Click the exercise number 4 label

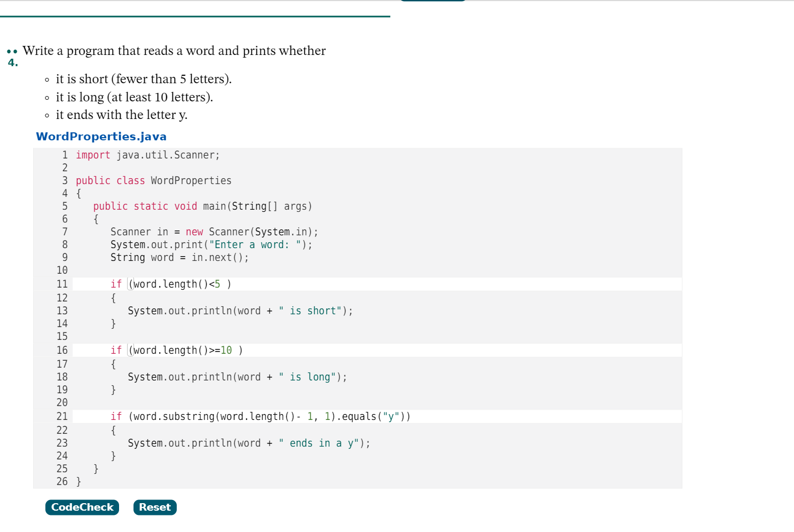12,62
